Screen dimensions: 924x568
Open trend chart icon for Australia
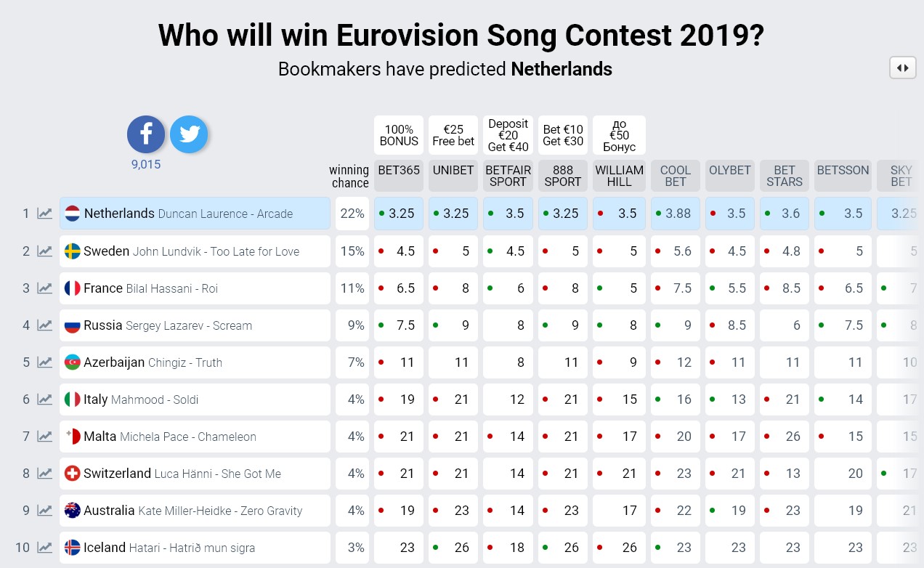[x=45, y=511]
